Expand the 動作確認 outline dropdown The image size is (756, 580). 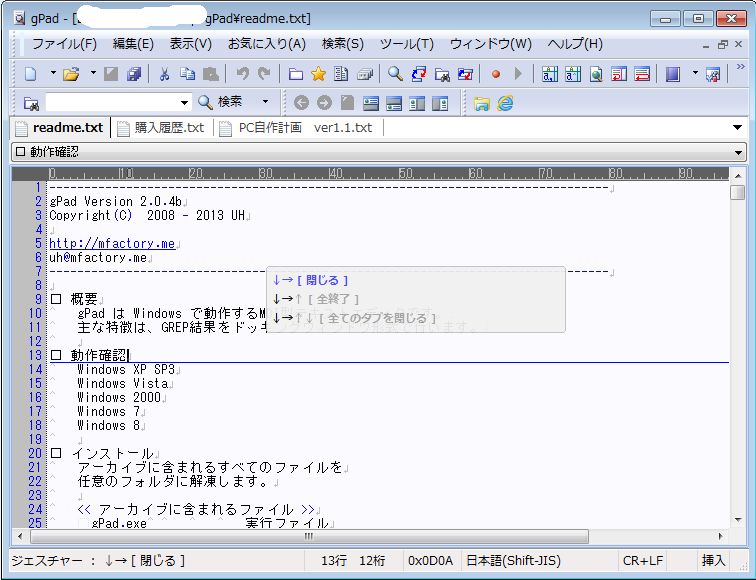pyautogui.click(x=738, y=152)
